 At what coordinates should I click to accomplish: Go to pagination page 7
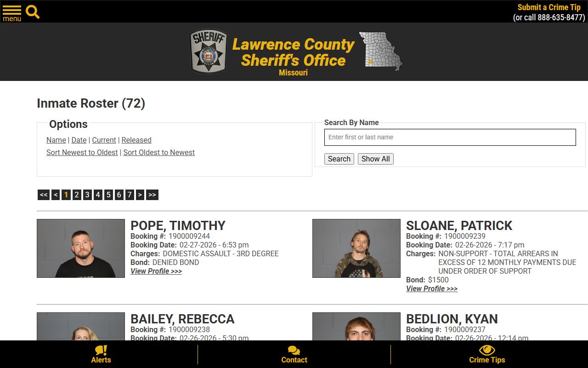(x=130, y=195)
